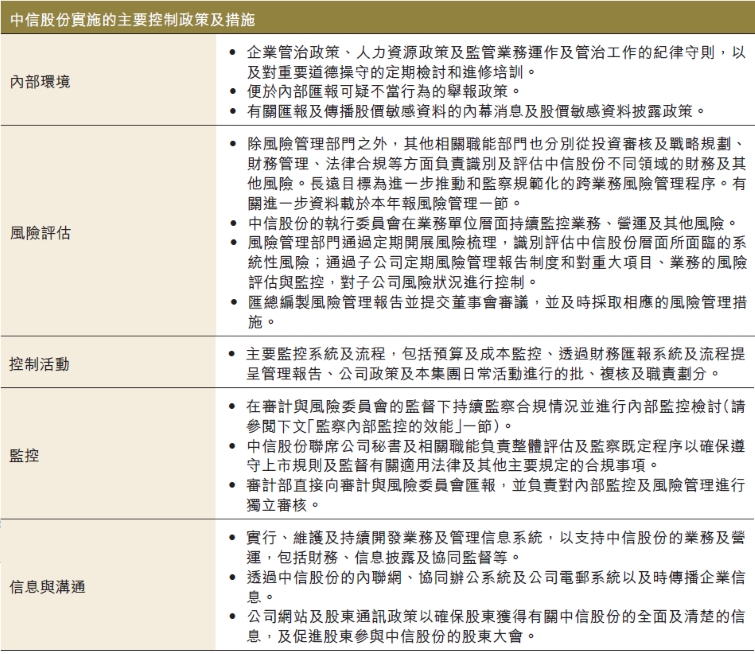The height and width of the screenshot is (654, 755).
Task: Click the table header 中信股份實施的主要控制政策及措施
Action: tap(132, 20)
